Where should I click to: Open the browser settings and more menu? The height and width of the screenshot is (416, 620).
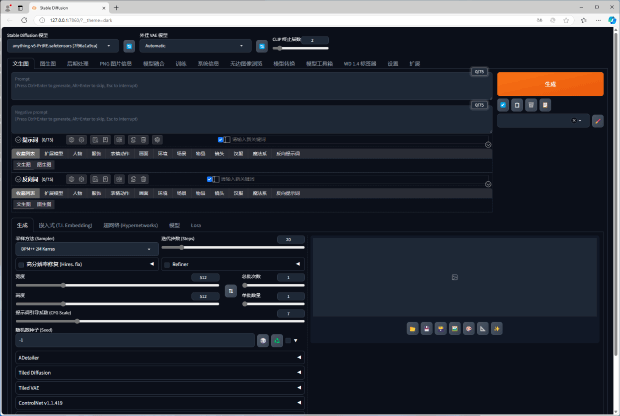pyautogui.click(x=598, y=20)
